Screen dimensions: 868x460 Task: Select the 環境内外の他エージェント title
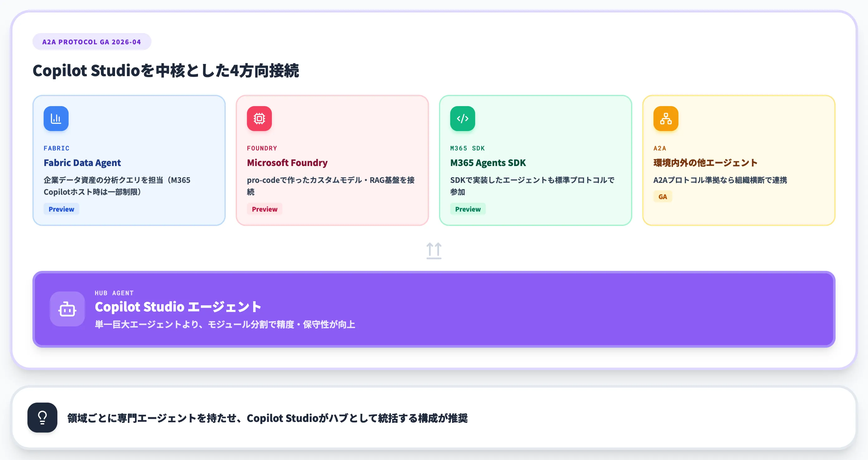point(705,163)
